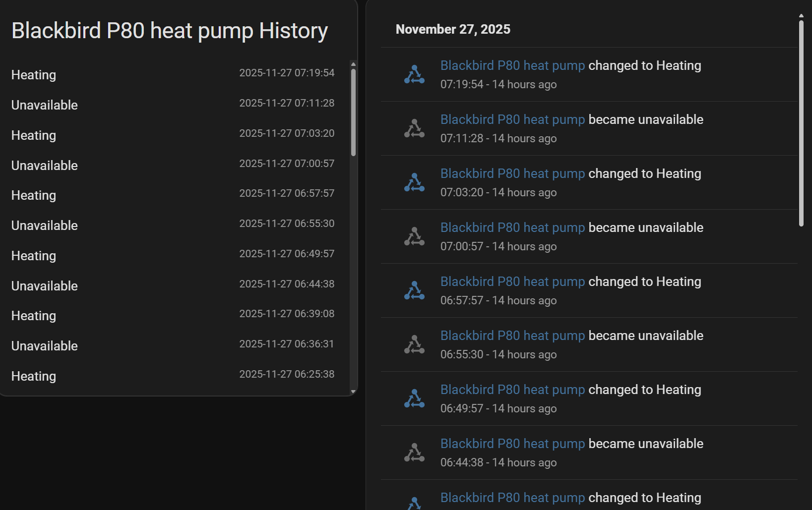Open Blackbird P80 heat pump link at 07:19:54
This screenshot has height=510, width=812.
tap(512, 65)
